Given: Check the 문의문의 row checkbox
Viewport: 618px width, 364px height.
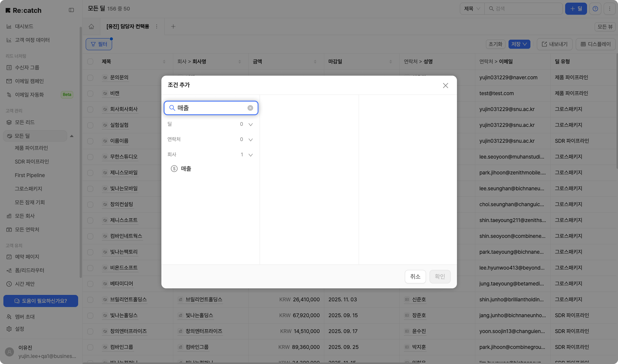Looking at the screenshot, I should tap(90, 78).
